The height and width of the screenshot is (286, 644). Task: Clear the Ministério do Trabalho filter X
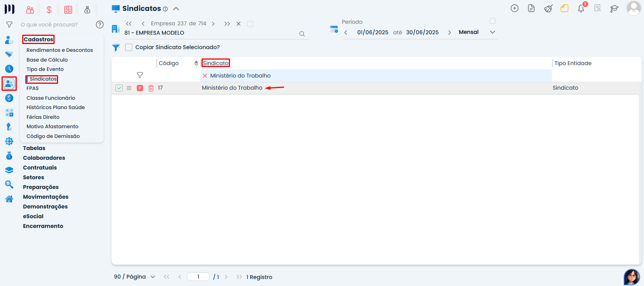205,76
